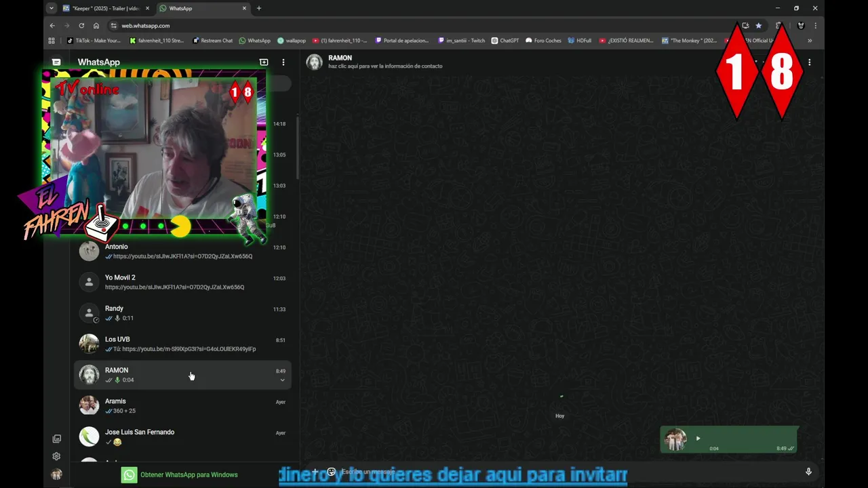Open the media/collections icon in left sidebar
The height and width of the screenshot is (488, 868).
pos(56,439)
